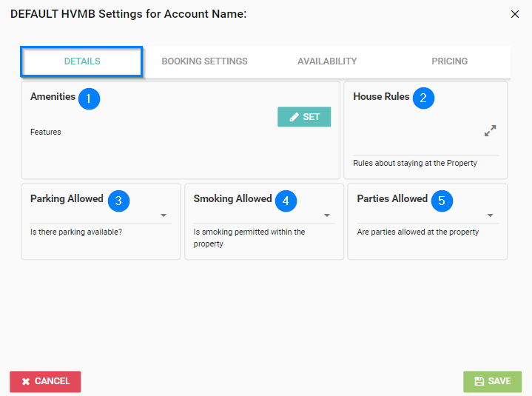Click numbered badge 4 beside Smoking Allowed
532x396 pixels.
coord(286,201)
